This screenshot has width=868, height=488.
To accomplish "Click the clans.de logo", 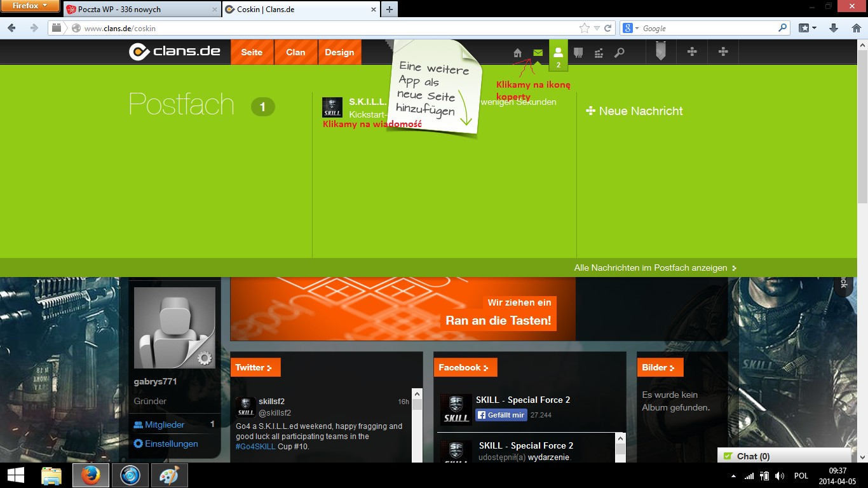I will click(175, 52).
